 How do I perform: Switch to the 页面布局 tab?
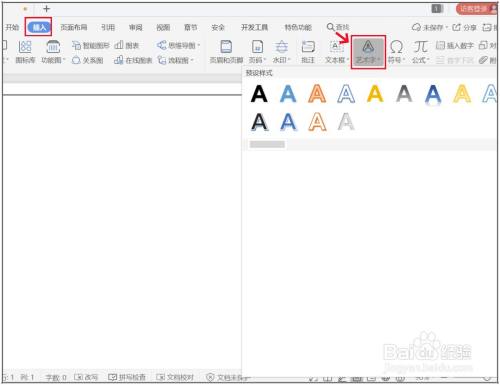[x=74, y=27]
